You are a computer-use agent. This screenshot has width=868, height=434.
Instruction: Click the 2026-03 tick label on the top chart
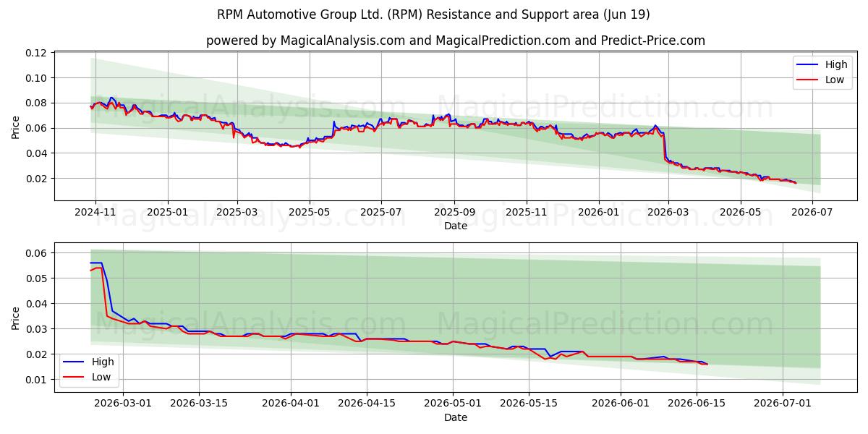(668, 212)
